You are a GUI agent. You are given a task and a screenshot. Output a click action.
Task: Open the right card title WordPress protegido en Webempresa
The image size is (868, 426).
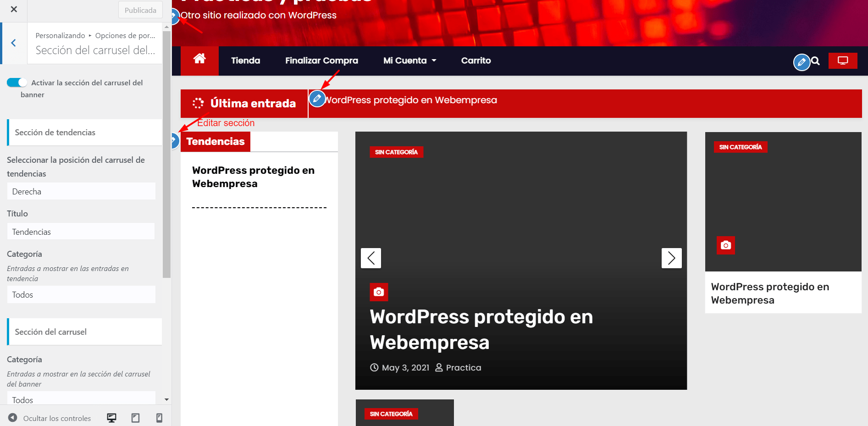pyautogui.click(x=770, y=293)
